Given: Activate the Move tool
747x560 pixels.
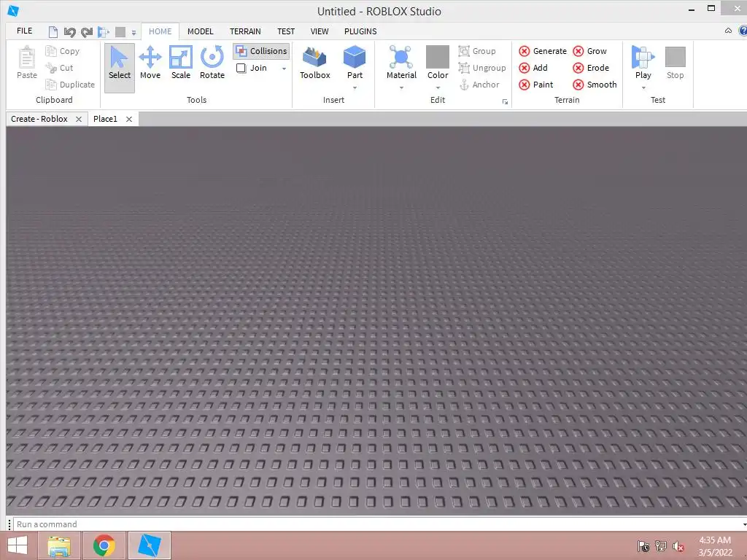Looking at the screenshot, I should click(x=150, y=63).
